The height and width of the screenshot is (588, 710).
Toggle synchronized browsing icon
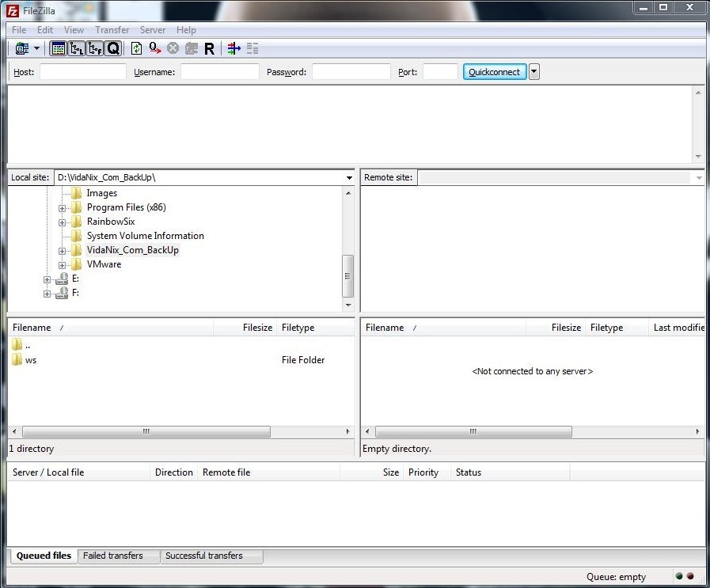pyautogui.click(x=252, y=48)
